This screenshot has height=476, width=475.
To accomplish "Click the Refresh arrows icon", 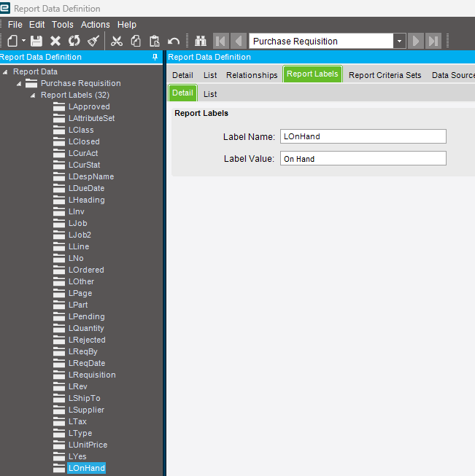I will click(74, 41).
